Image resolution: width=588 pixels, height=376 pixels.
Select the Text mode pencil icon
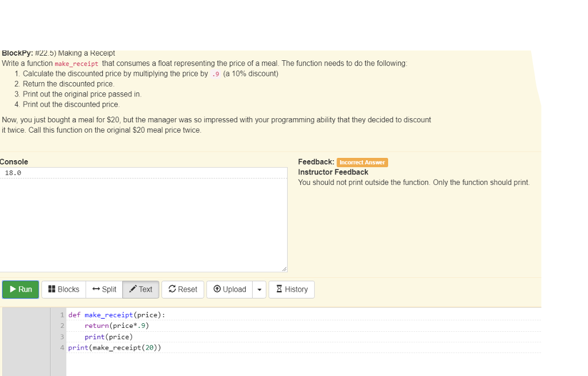[x=132, y=289]
